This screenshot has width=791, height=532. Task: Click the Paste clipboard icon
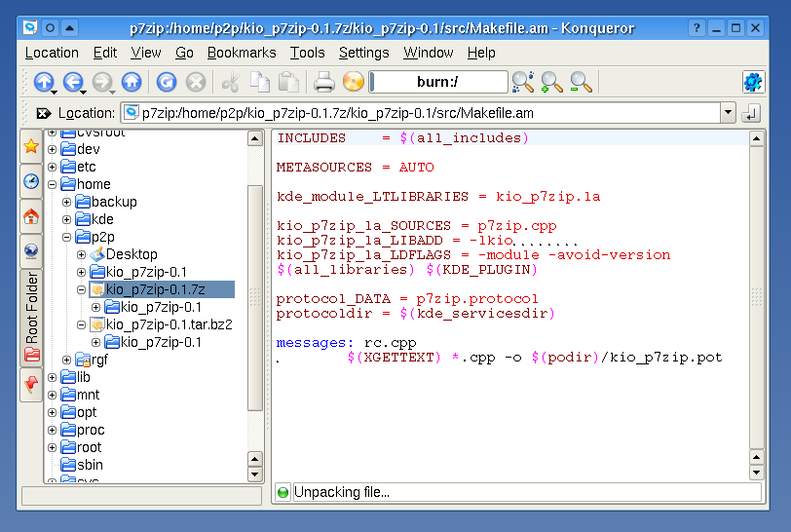pos(289,82)
